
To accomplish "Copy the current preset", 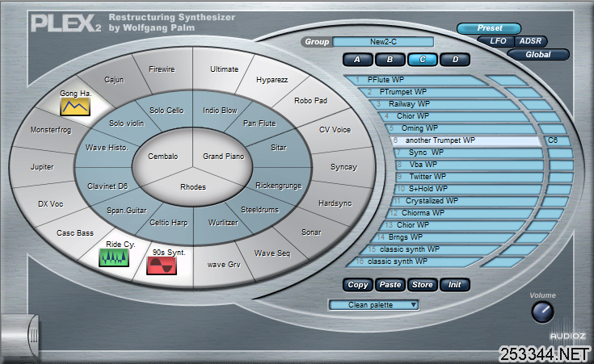I will [x=357, y=285].
